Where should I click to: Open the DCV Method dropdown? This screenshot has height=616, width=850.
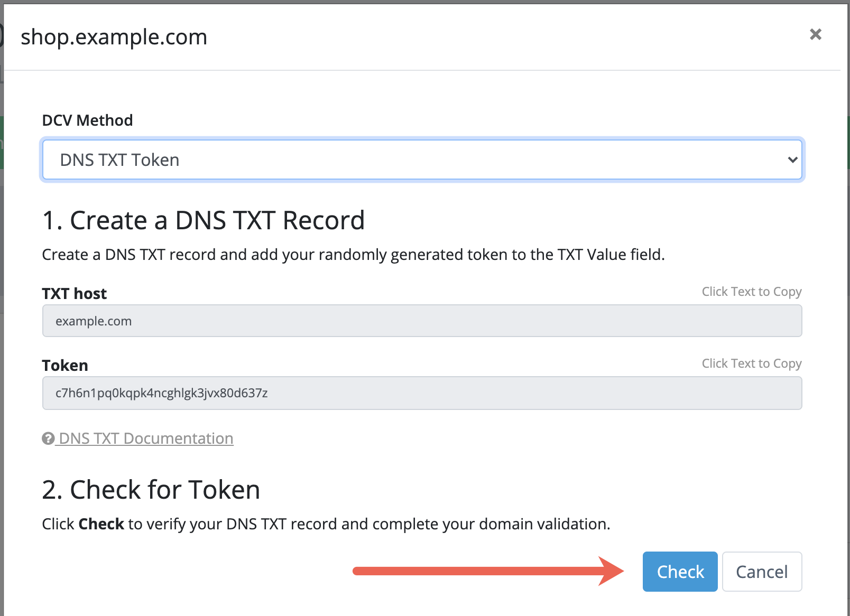click(x=422, y=160)
